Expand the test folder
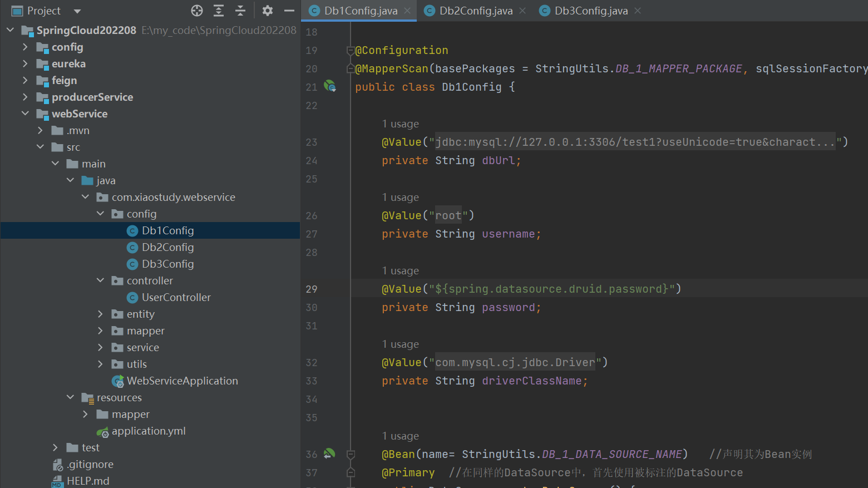The width and height of the screenshot is (868, 488). click(55, 447)
